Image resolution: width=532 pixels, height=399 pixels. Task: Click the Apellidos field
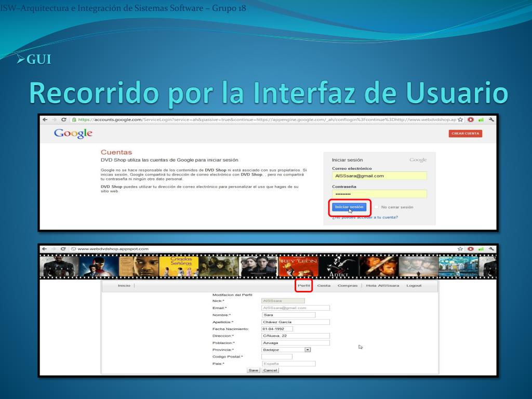coord(296,322)
